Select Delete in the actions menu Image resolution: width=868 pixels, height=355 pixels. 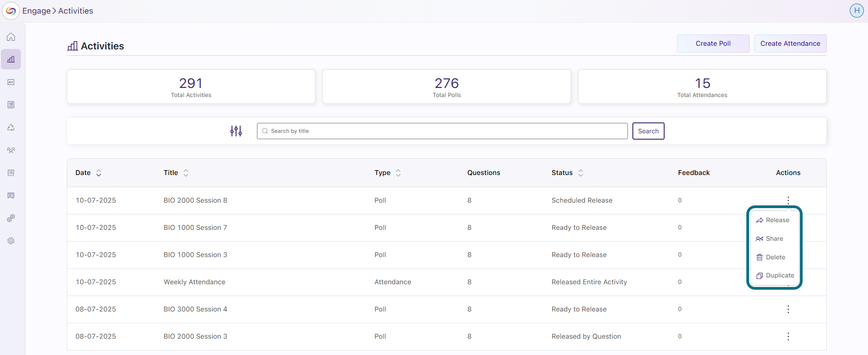(771, 257)
